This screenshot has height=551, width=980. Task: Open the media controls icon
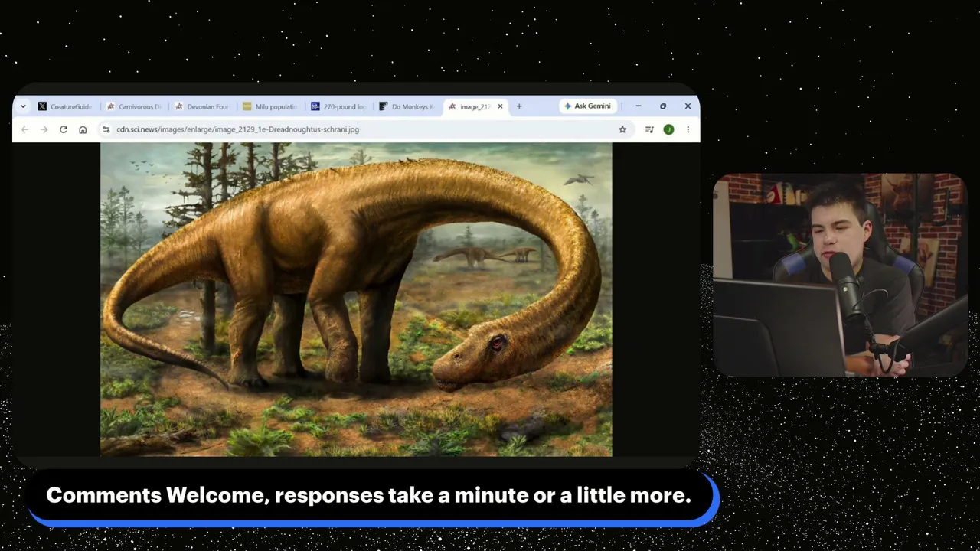(x=649, y=129)
